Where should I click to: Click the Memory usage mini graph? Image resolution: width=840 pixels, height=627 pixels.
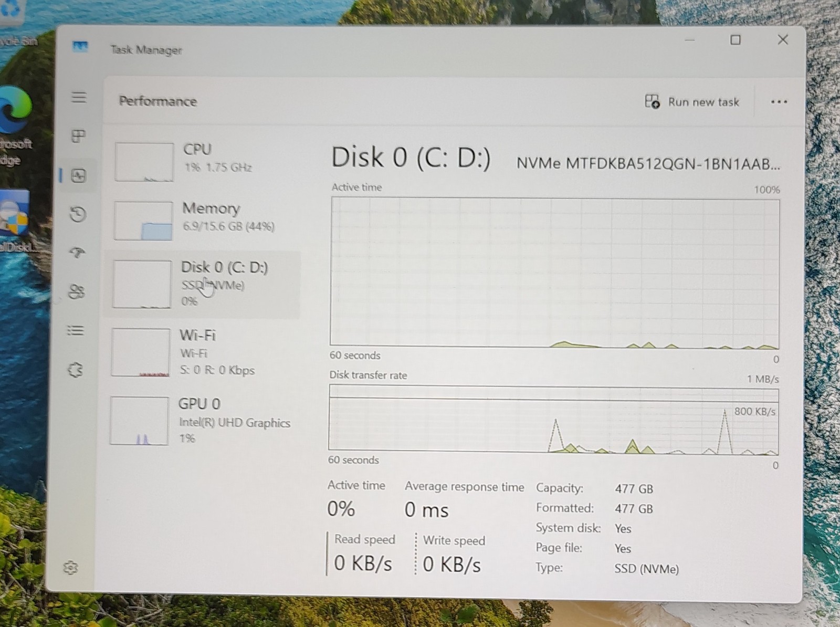pos(143,221)
